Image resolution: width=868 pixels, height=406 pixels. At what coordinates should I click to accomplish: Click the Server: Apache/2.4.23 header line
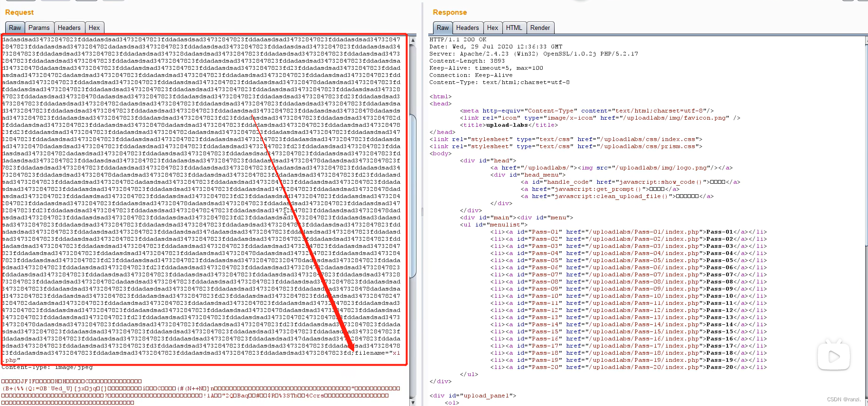[534, 54]
